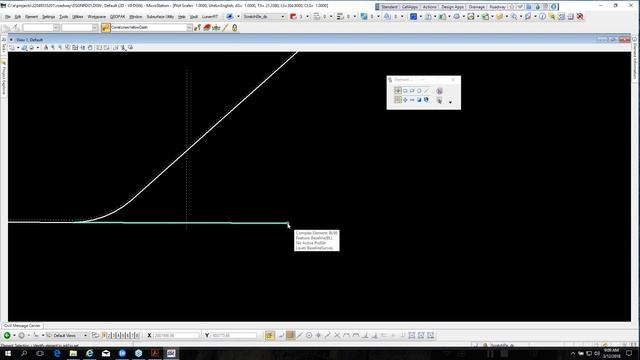Open Windows taskbar search
The image size is (640, 360).
(x=24, y=353)
